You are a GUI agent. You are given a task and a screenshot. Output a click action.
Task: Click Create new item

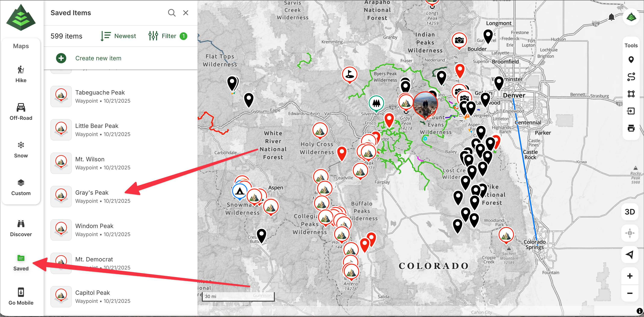click(x=98, y=58)
